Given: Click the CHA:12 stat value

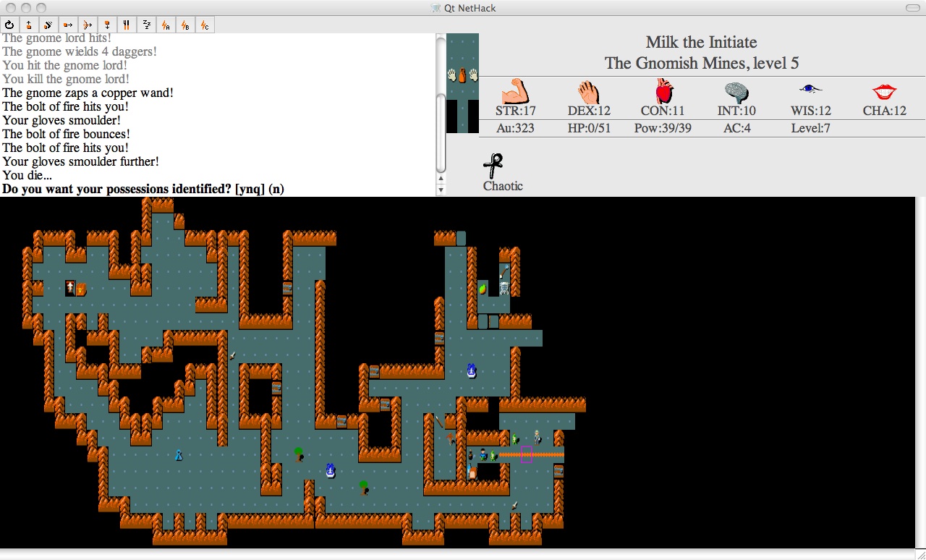Looking at the screenshot, I should pyautogui.click(x=885, y=111).
